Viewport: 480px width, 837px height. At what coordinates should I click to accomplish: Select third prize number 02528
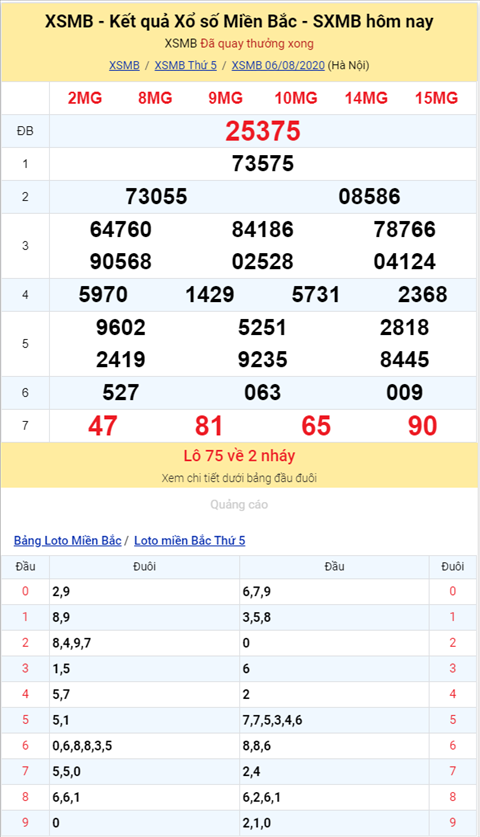pos(263,262)
